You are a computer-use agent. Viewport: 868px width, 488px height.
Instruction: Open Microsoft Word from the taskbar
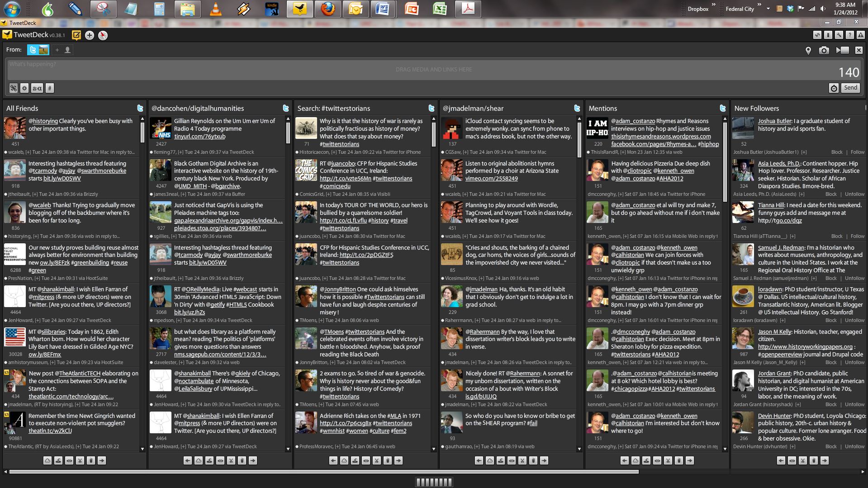click(383, 9)
